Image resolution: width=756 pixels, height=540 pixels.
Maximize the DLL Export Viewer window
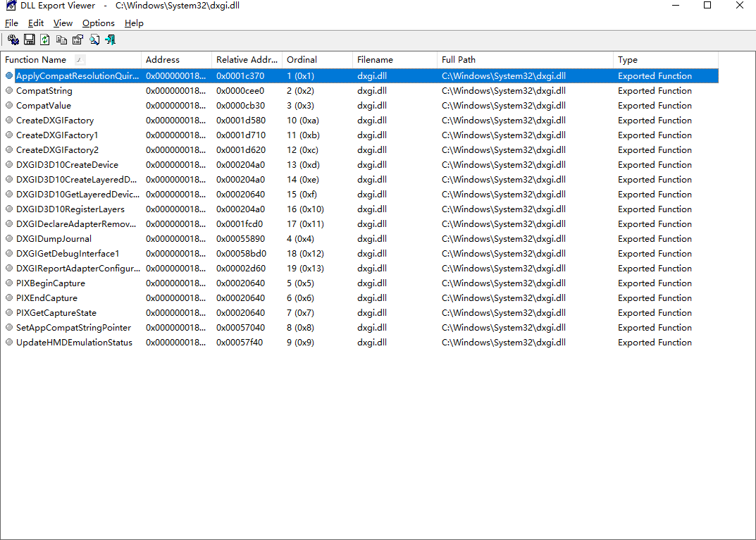[707, 6]
